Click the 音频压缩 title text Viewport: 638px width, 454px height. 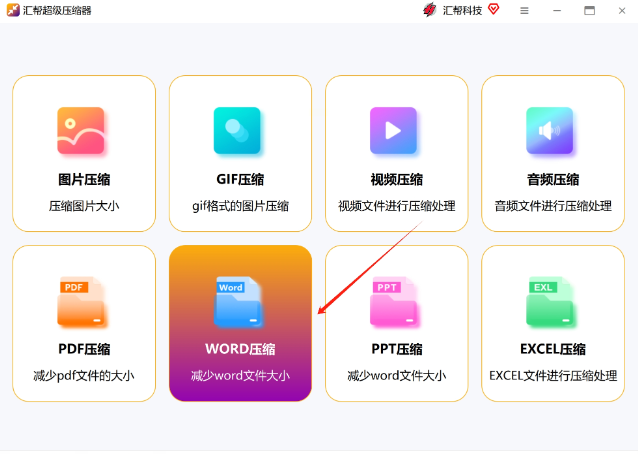coord(553,179)
